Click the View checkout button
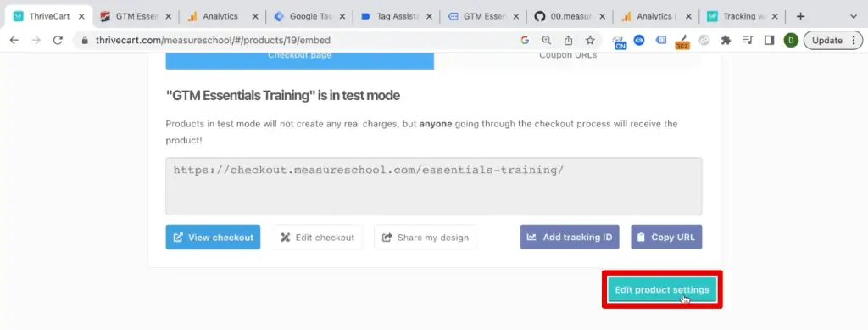 click(x=213, y=237)
